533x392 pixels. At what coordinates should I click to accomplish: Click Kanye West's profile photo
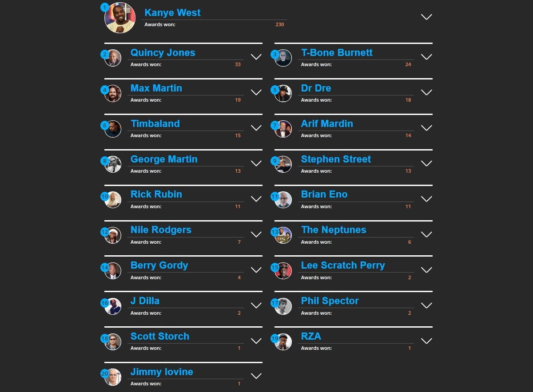point(120,18)
